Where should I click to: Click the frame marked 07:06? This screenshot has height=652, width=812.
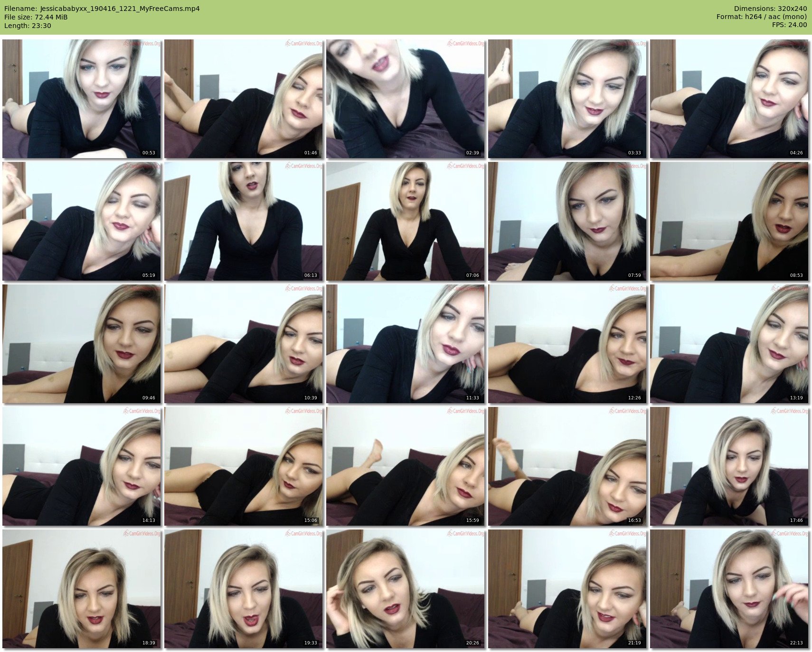[x=406, y=221]
